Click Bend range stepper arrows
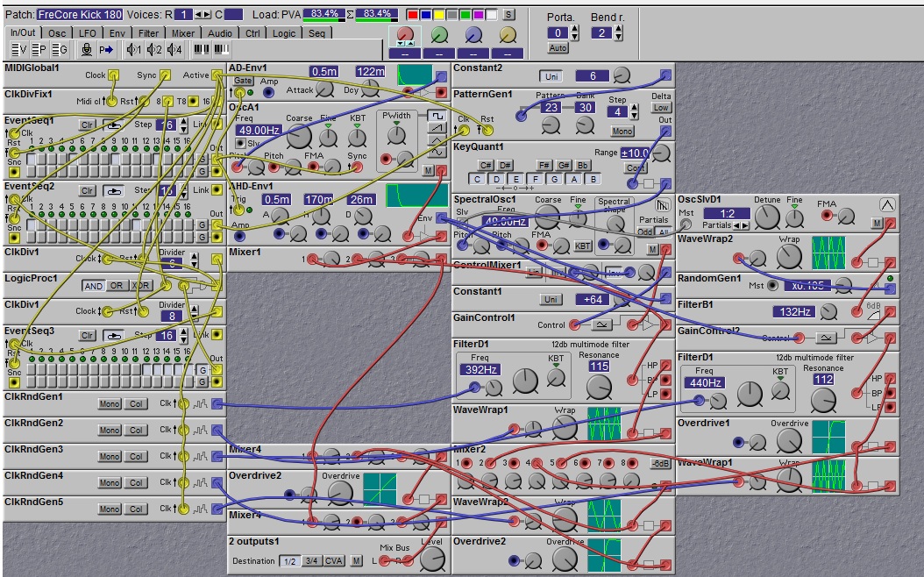Viewport: 924px width, 577px height. [618, 33]
